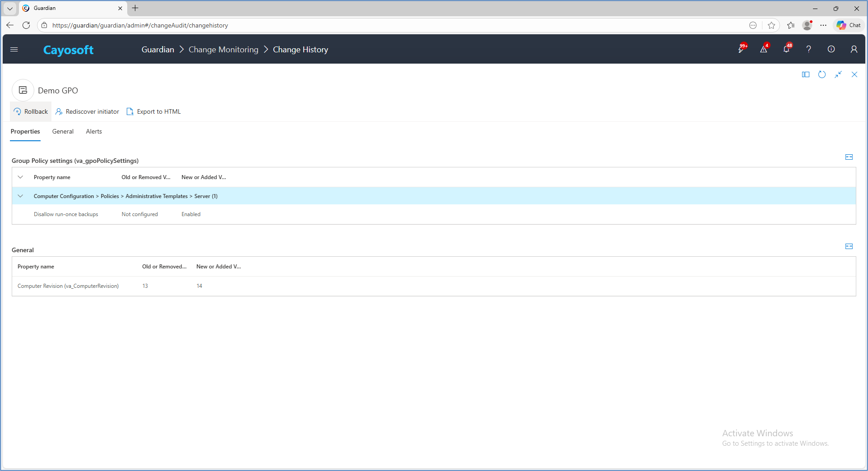Viewport: 868px width, 471px height.
Task: Refresh the Demo GPO details panel
Action: point(822,74)
